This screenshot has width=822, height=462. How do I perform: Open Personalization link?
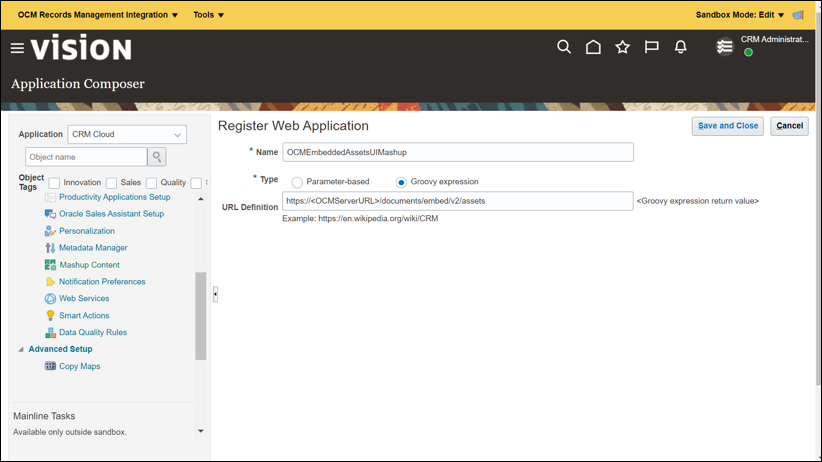click(86, 231)
